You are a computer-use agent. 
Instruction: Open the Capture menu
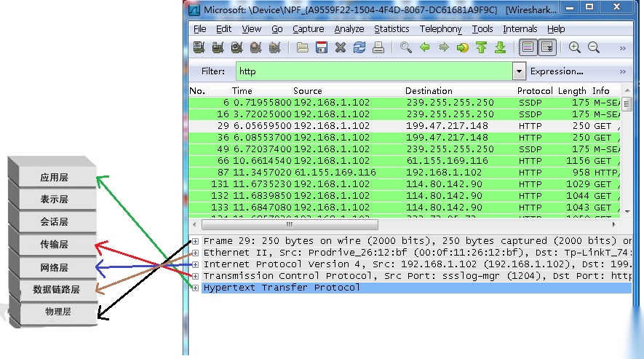[x=308, y=29]
